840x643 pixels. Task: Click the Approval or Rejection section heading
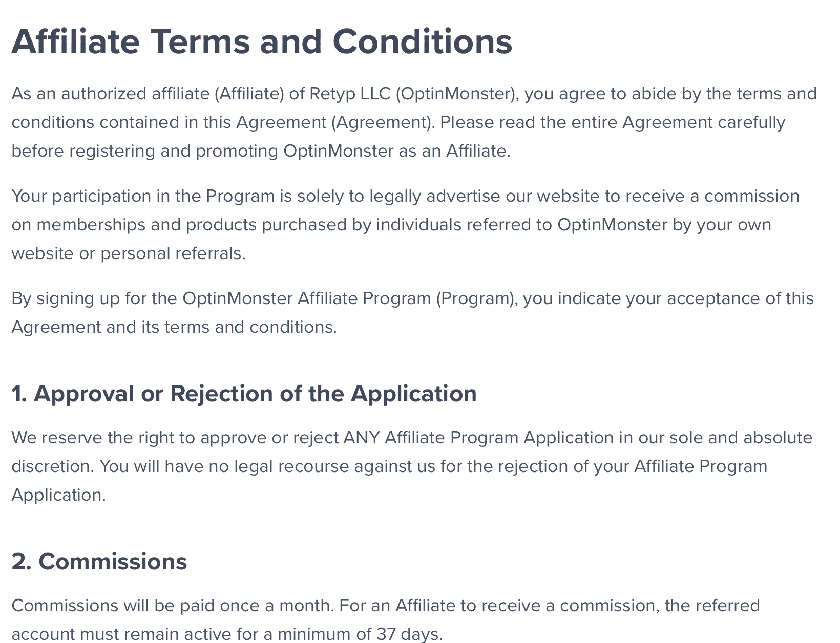[244, 393]
